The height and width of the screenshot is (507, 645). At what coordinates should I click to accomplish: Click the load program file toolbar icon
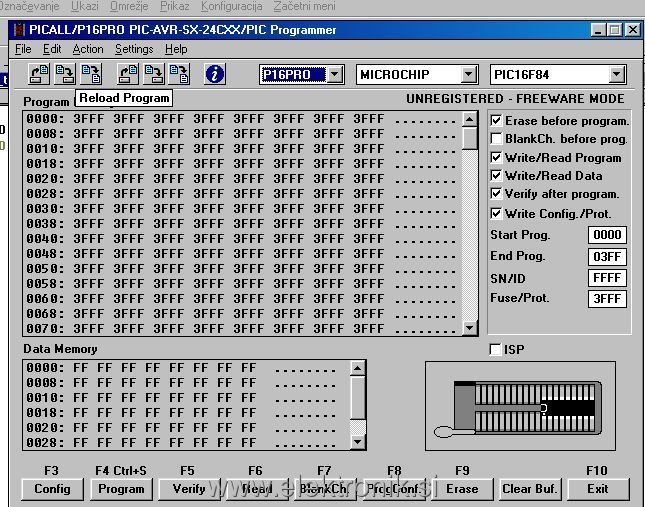[39, 74]
